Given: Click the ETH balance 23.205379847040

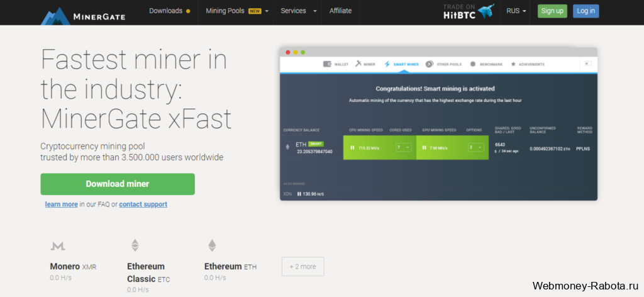Looking at the screenshot, I should click(314, 152).
